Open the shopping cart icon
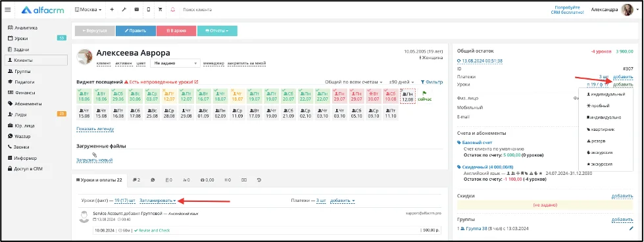 click(x=161, y=9)
